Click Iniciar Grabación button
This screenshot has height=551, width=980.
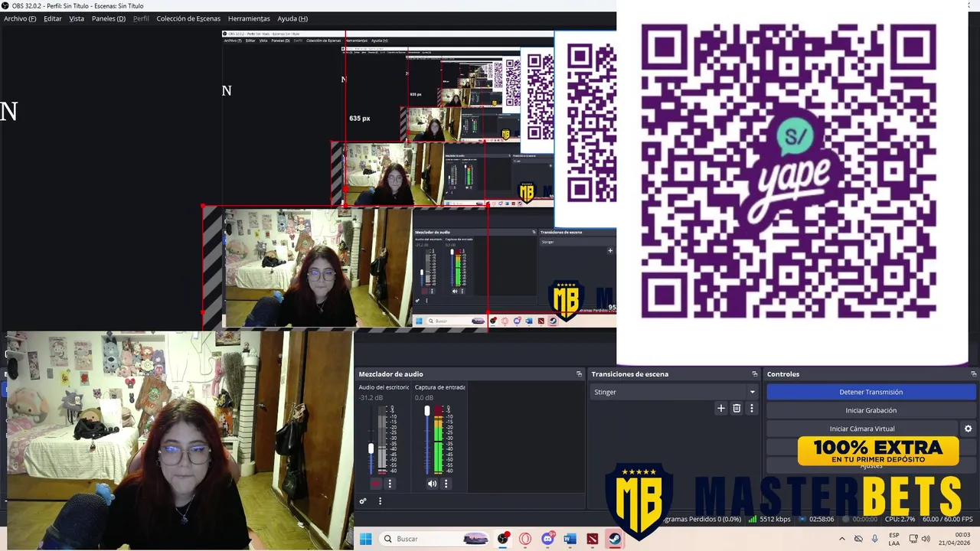[871, 410]
